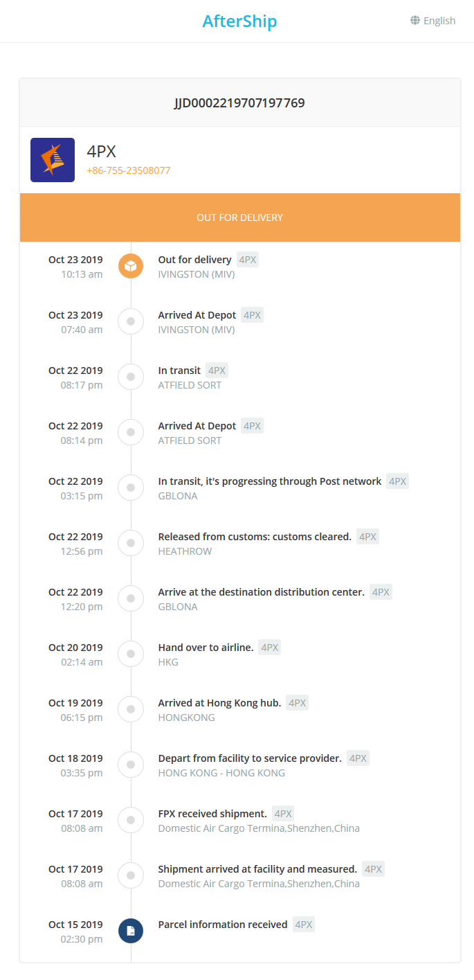Click the In transit ATFIELD SORT timeline dot
474x980 pixels.
point(131,377)
